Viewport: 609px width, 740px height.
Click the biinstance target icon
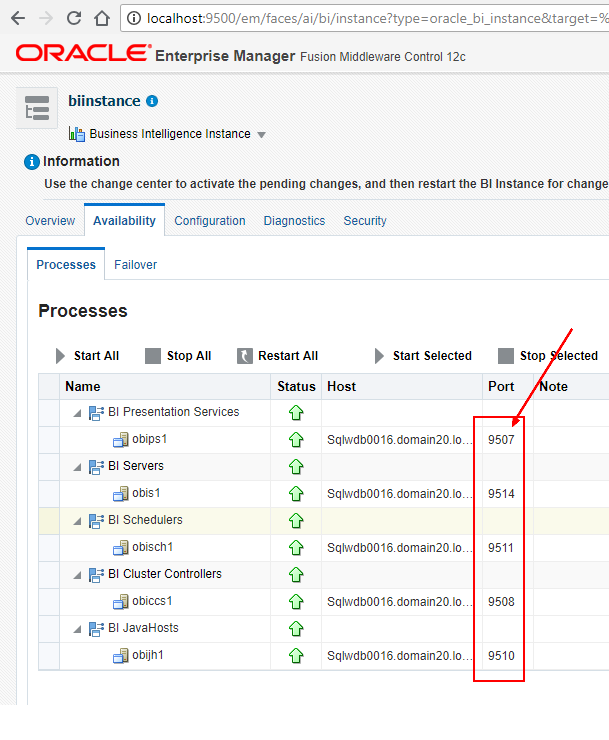pos(37,108)
